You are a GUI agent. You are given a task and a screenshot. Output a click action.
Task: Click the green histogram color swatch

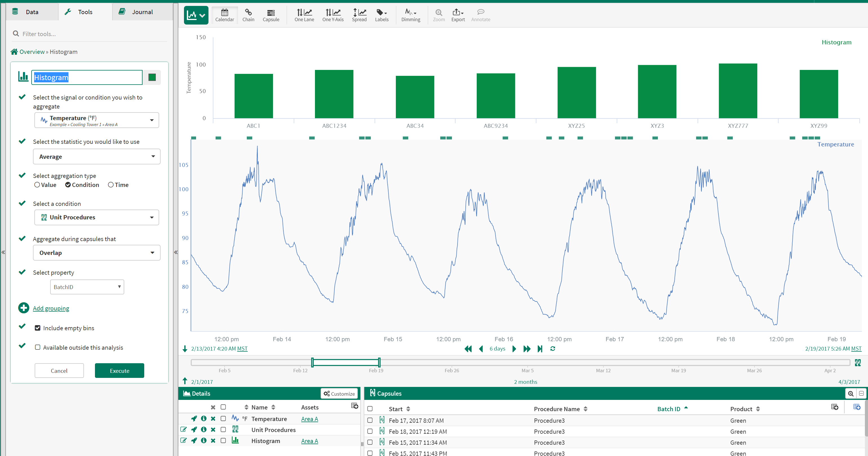(152, 78)
